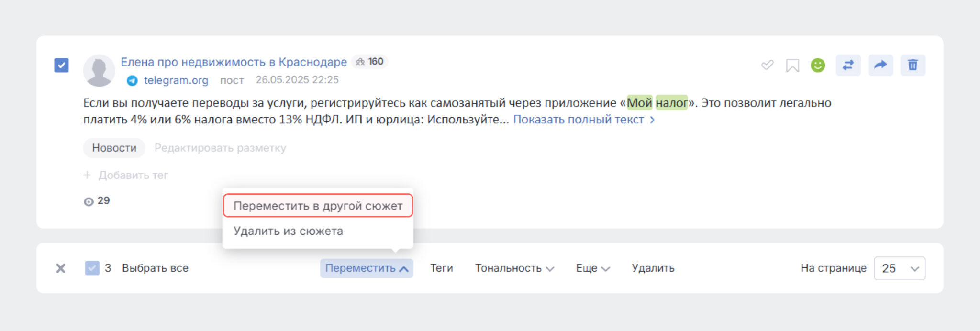
Task: Click the 'Теги' bulk action
Action: pos(441,268)
